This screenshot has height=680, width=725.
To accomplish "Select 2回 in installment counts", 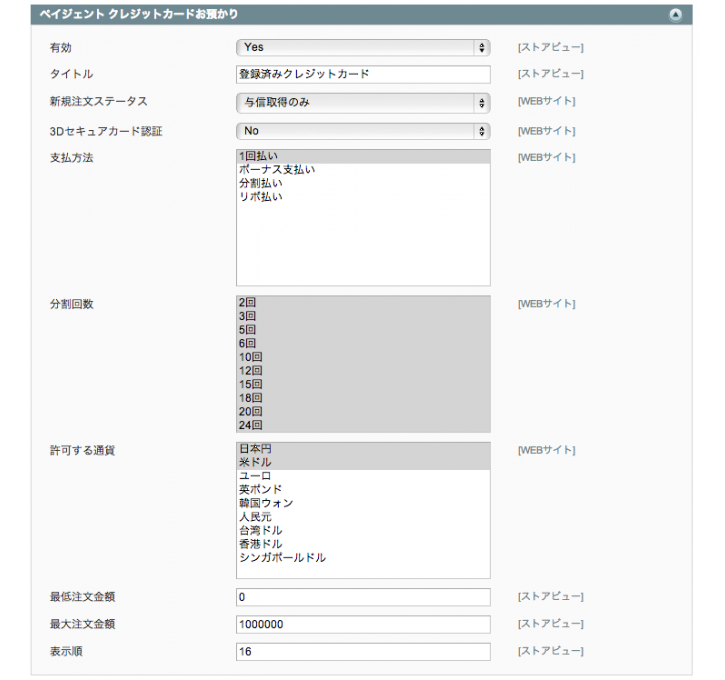I will 363,303.
